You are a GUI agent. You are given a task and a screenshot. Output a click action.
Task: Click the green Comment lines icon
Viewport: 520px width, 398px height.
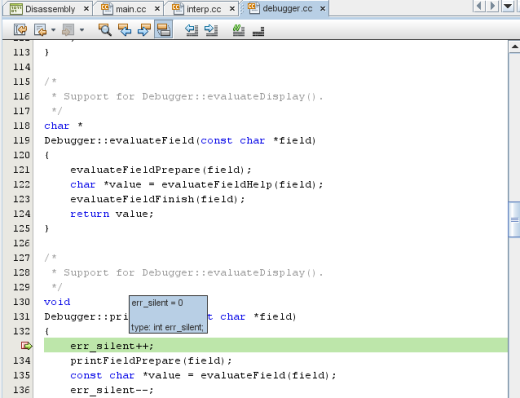(x=238, y=30)
